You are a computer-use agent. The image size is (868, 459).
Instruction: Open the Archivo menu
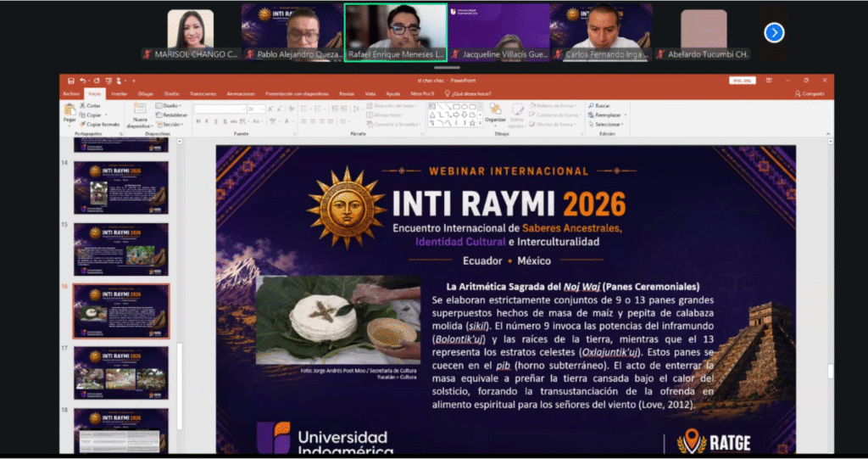click(x=71, y=93)
